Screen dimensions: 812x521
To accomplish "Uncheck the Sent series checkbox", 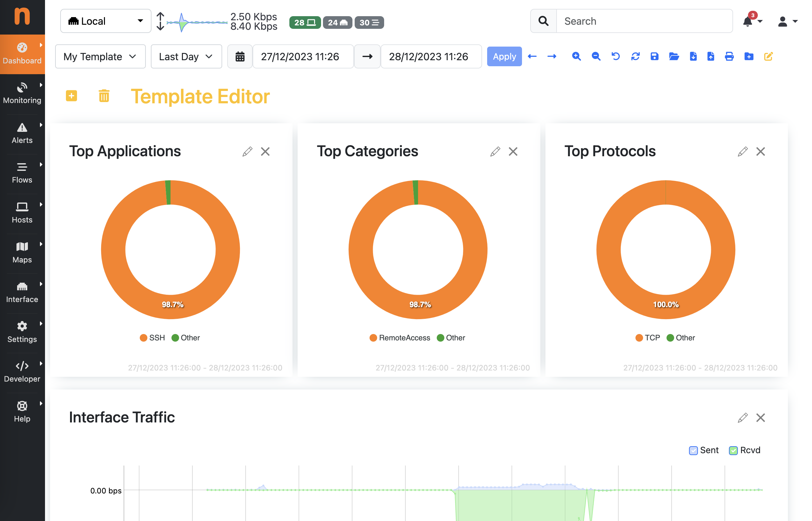I will (693, 450).
